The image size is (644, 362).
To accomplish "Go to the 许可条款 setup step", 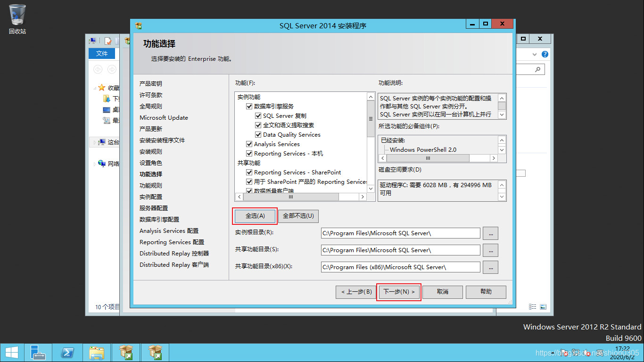I will tap(151, 95).
